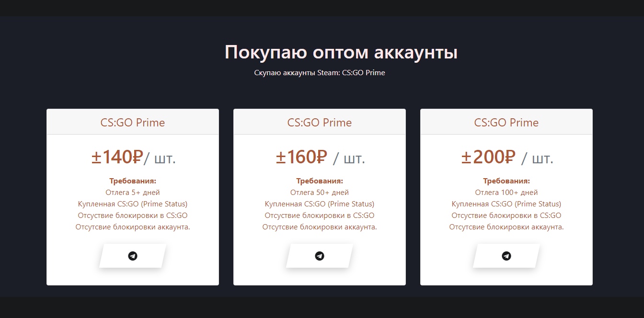The height and width of the screenshot is (318, 644).
Task: Click the CS:GO Prime header of the ±140₽ card
Action: coord(133,123)
